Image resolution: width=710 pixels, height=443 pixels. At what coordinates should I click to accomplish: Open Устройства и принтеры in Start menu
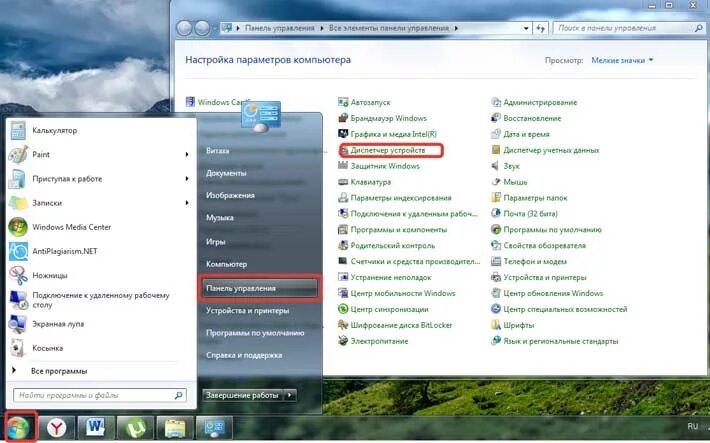[247, 311]
